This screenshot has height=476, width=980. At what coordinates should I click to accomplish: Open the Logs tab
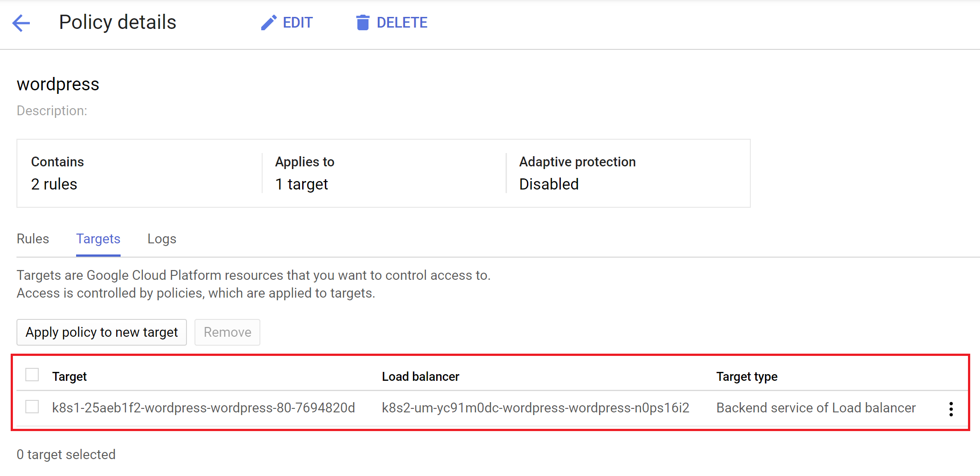(162, 239)
